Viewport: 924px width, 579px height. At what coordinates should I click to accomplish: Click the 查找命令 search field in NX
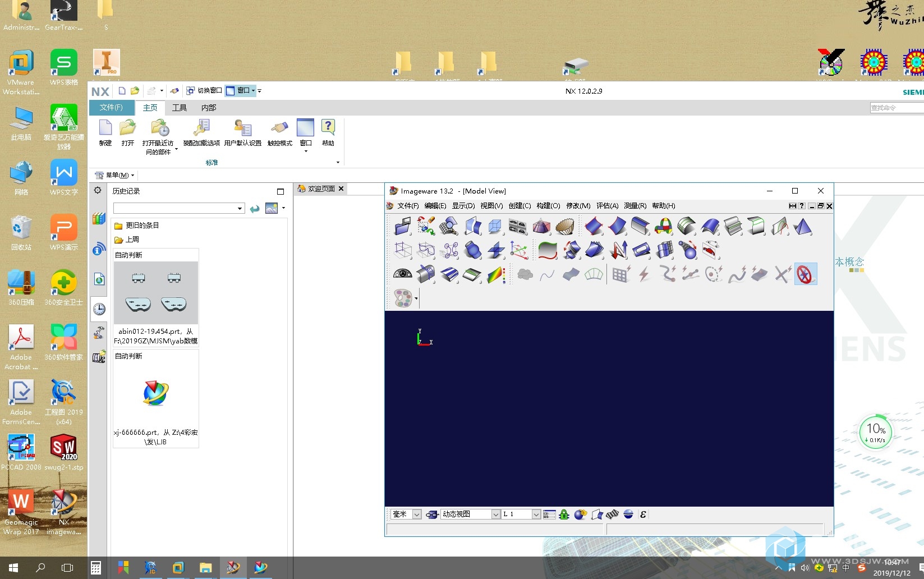897,108
